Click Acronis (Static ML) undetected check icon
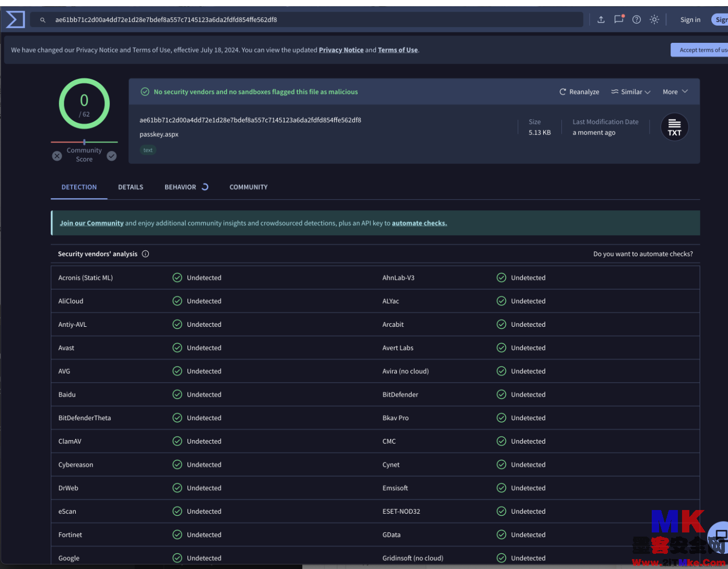Screen dimensions: 728x569 pos(178,278)
